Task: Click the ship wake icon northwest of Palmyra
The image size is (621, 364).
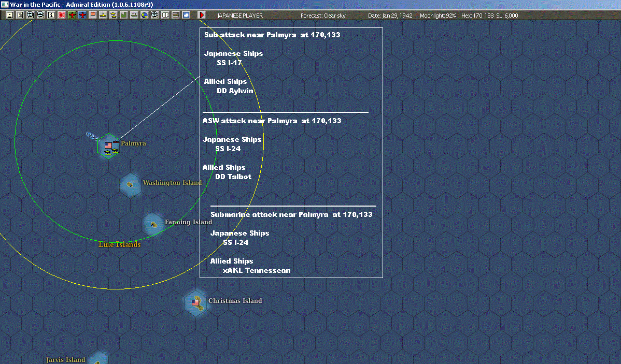Action: 92,136
